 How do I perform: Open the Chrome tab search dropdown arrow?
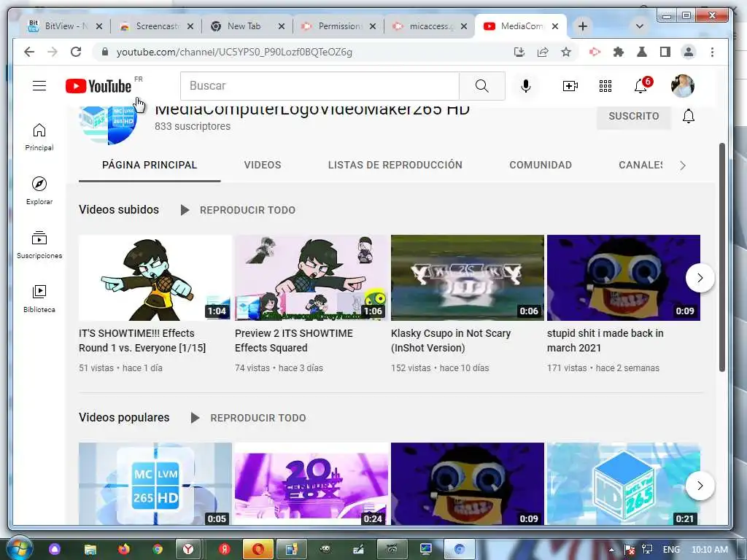tap(639, 26)
